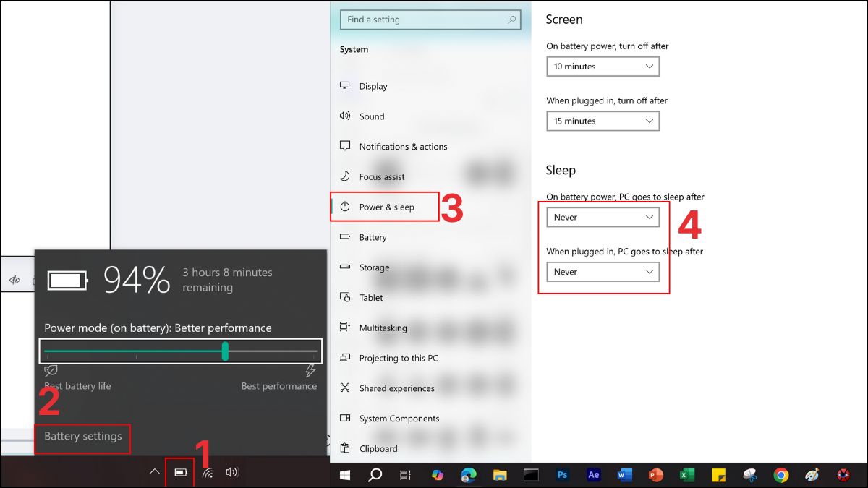
Task: Open Paint palette icon in the taskbar
Action: (x=812, y=475)
